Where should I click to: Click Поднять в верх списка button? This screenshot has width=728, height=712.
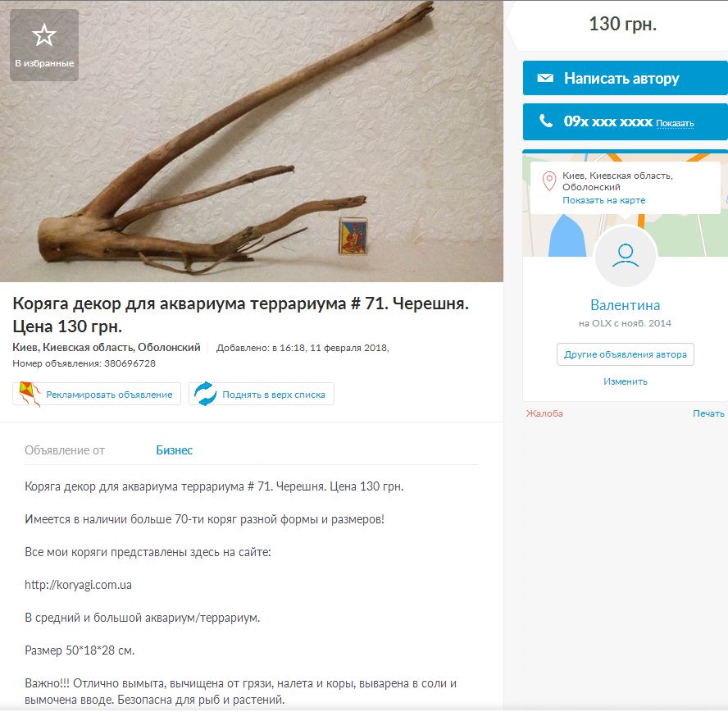pos(261,394)
